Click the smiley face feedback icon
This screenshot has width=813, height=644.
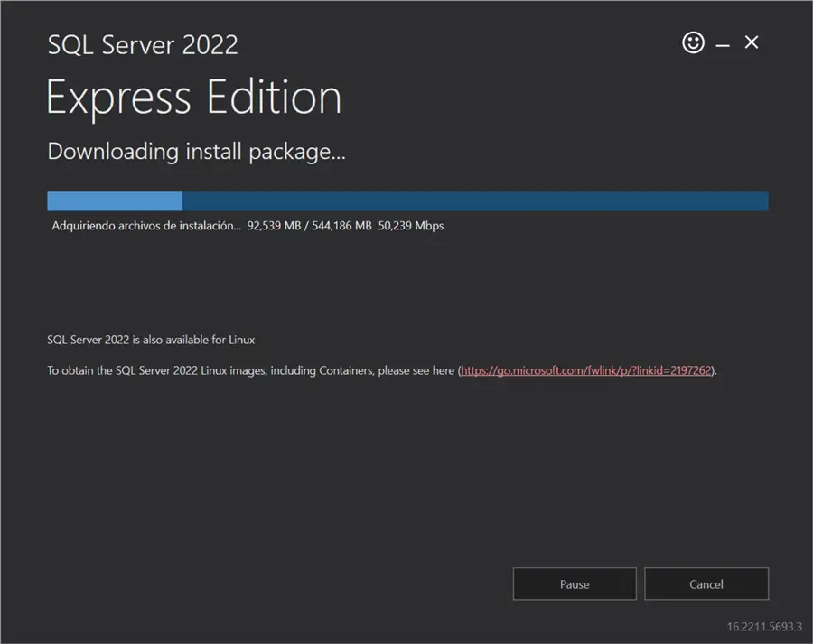coord(693,42)
